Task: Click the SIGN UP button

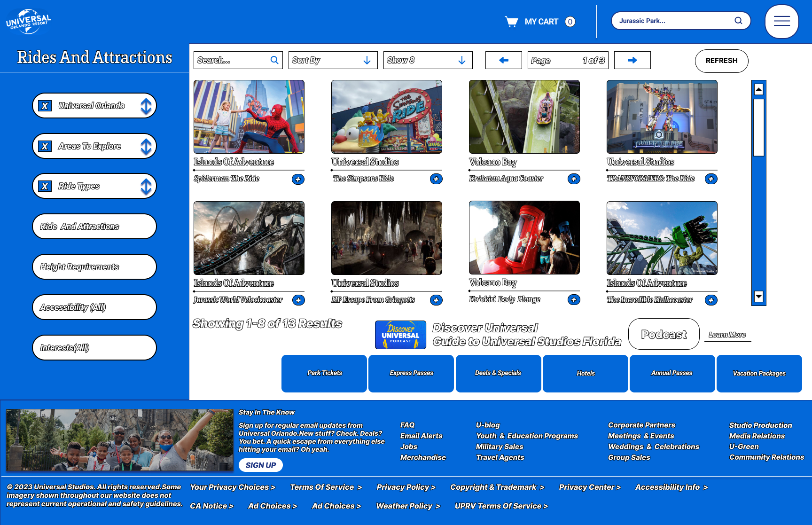Action: (261, 465)
